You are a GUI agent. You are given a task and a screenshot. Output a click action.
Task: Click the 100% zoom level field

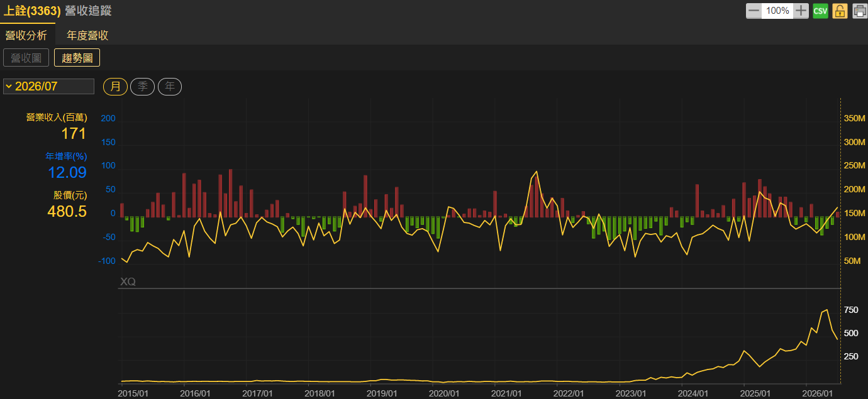[777, 11]
